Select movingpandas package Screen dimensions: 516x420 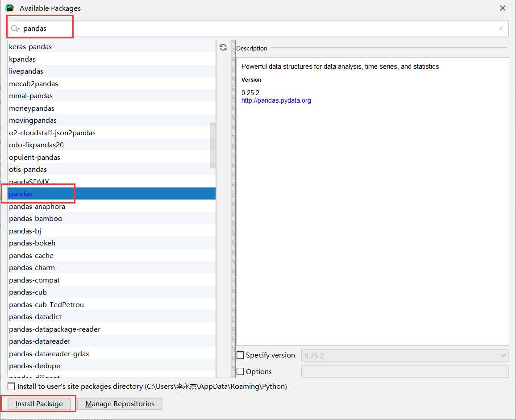[112, 121]
